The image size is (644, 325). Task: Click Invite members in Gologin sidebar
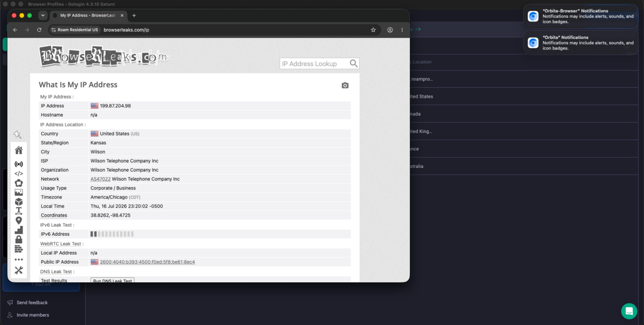click(33, 315)
